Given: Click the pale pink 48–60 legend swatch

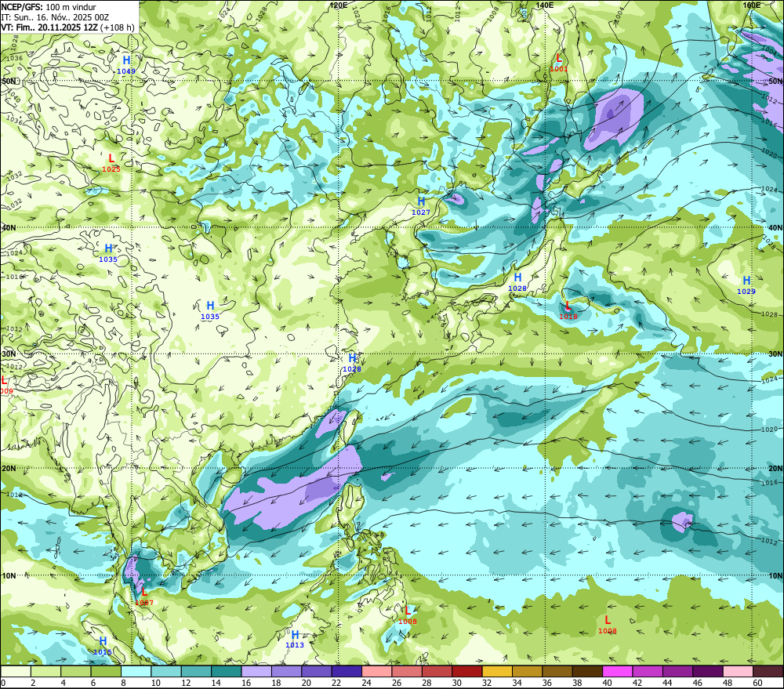Looking at the screenshot, I should 738,671.
